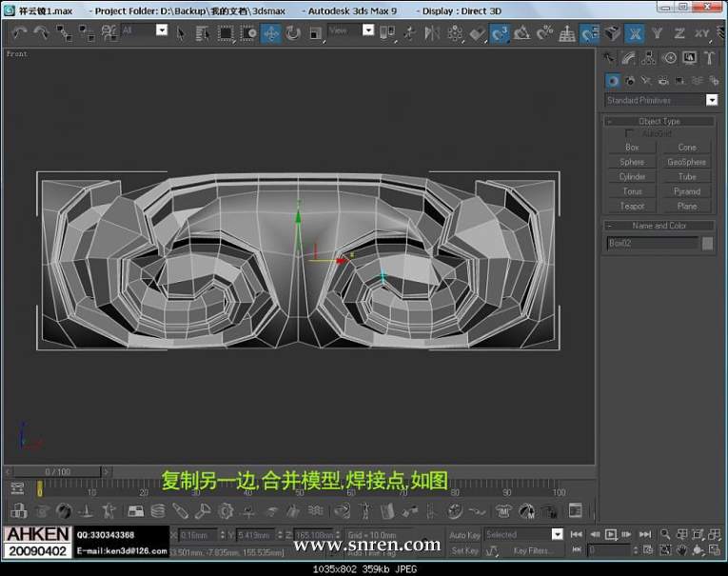This screenshot has width=728, height=576.
Task: Open the Utilities panel hammer icon
Action: click(x=708, y=58)
